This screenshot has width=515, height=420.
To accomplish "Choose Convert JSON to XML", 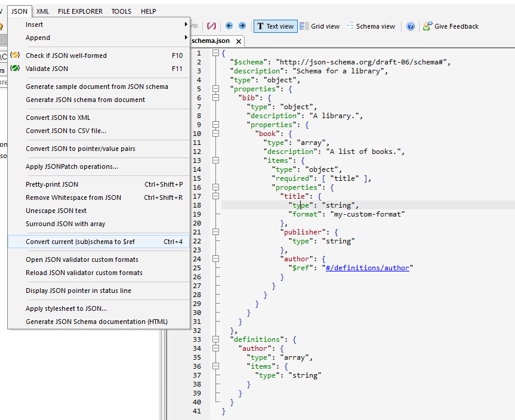I will [99, 118].
